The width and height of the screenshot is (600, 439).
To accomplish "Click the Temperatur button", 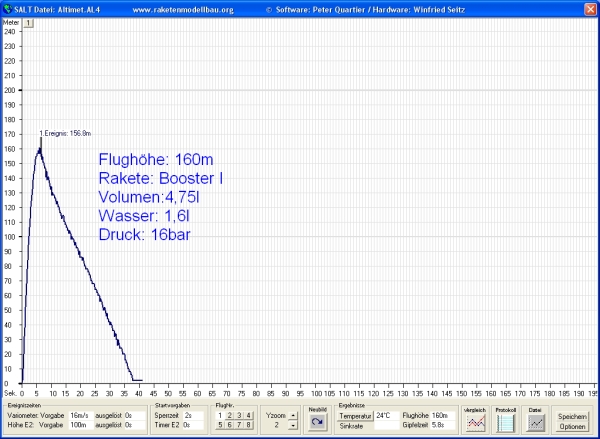I will pyautogui.click(x=355, y=415).
